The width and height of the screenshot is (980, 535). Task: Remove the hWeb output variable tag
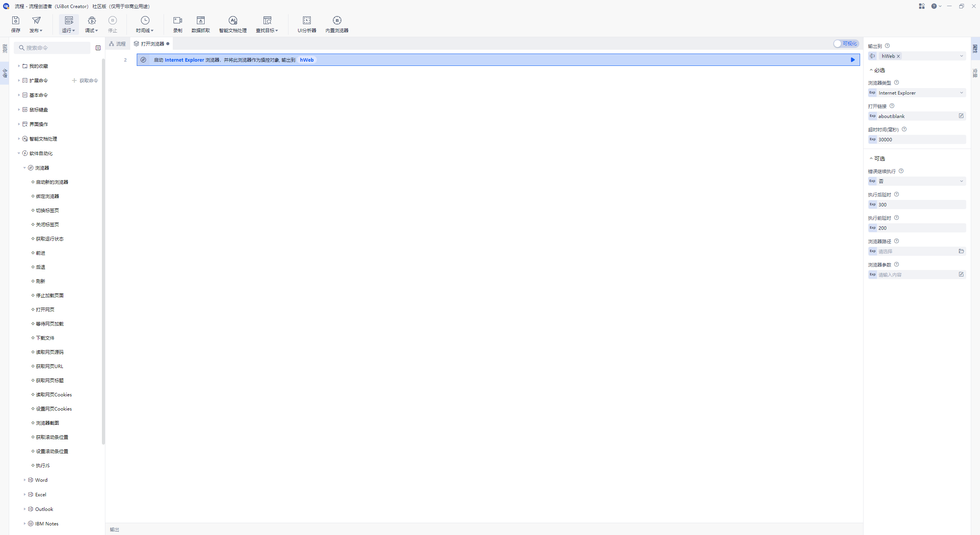898,56
